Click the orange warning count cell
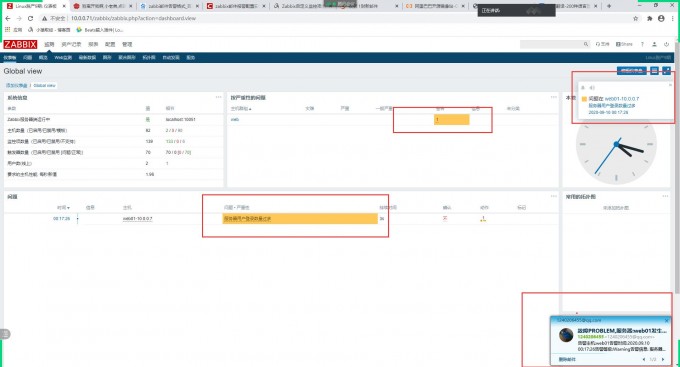 click(x=451, y=119)
